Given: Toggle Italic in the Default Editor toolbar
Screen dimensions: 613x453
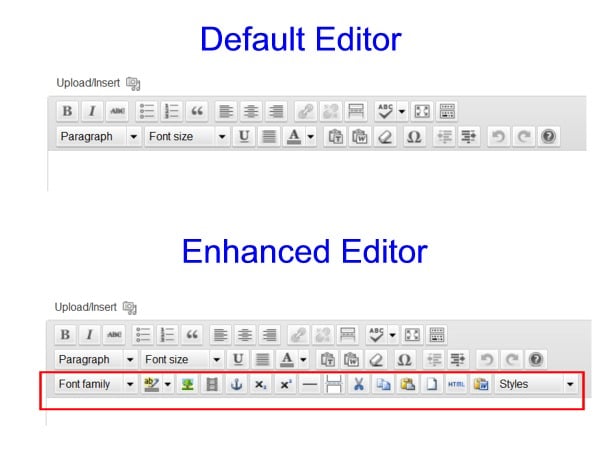Looking at the screenshot, I should click(92, 111).
